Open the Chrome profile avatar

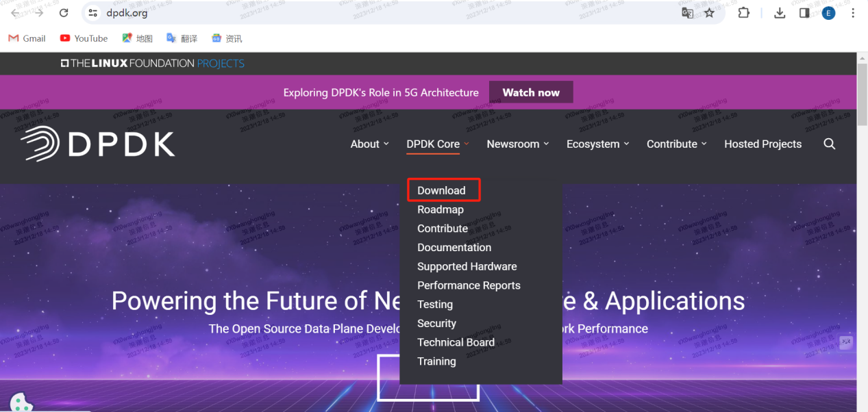point(828,12)
